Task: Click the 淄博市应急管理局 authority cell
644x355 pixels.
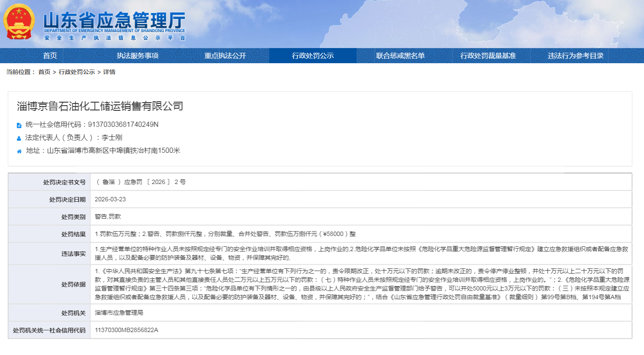Action: point(119,313)
